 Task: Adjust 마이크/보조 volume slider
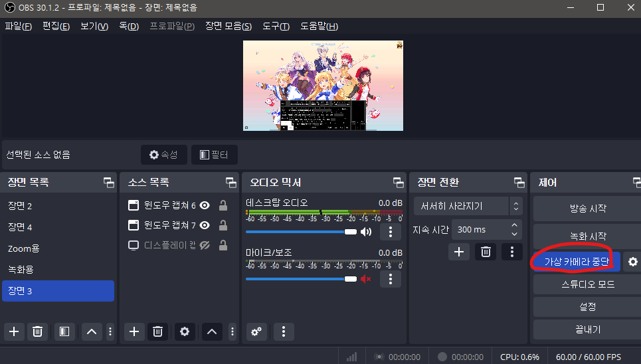point(302,279)
